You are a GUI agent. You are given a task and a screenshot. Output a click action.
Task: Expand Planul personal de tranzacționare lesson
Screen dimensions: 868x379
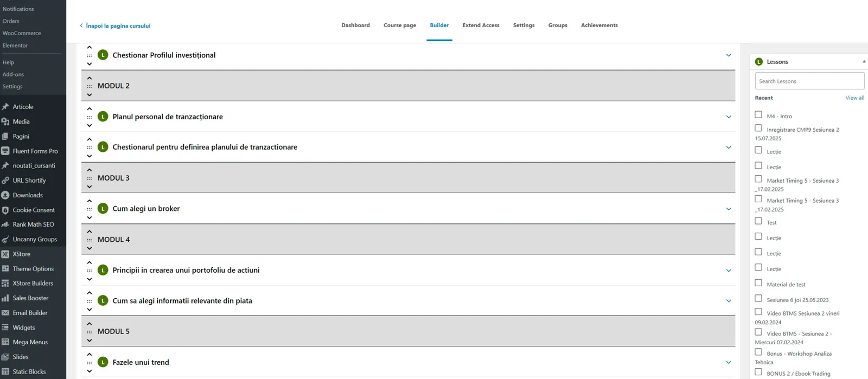729,117
